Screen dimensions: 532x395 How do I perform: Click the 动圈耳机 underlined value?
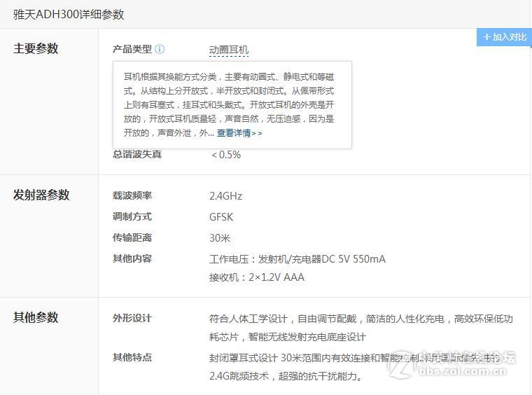coord(229,50)
